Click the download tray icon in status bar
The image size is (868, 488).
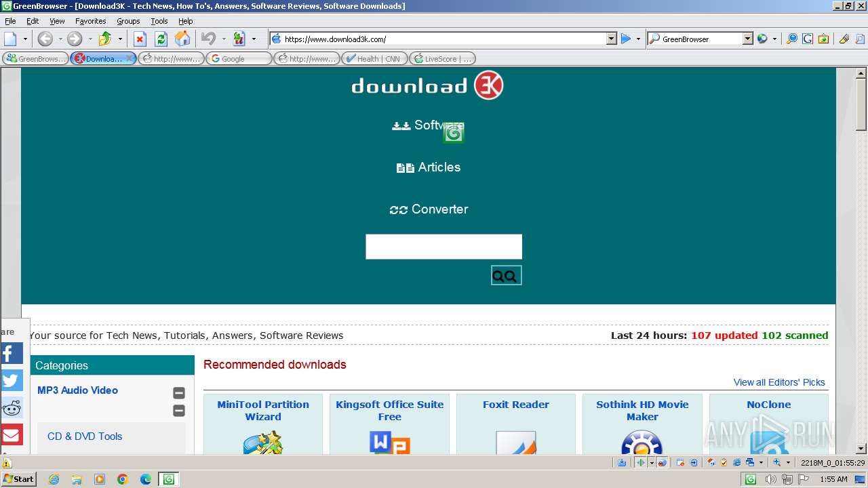622,463
